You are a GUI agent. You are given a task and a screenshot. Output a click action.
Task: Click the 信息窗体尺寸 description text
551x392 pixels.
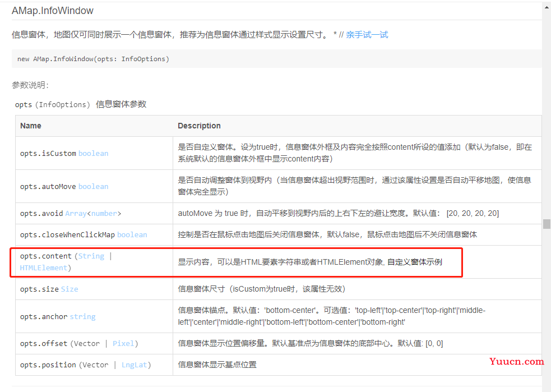click(x=262, y=289)
